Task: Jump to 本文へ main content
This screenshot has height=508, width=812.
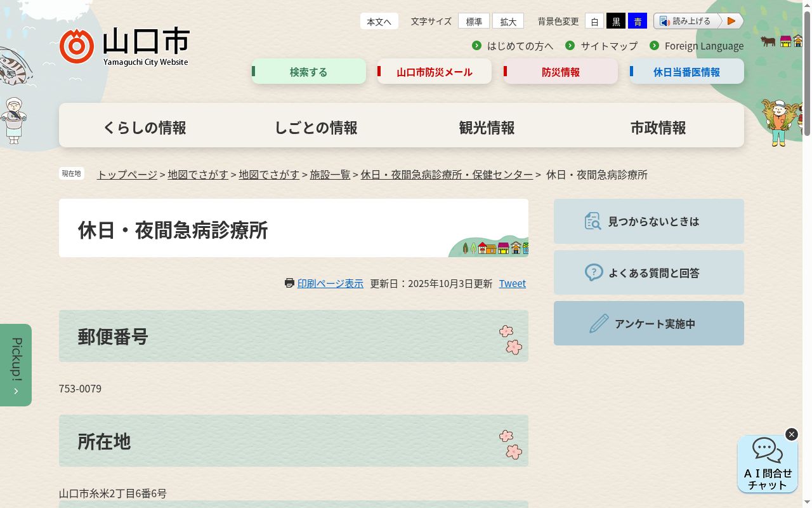Action: click(x=379, y=21)
